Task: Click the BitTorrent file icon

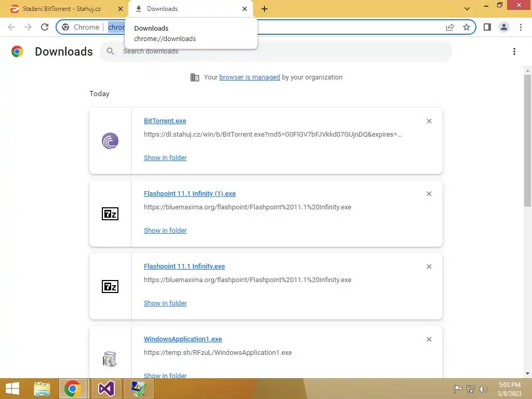Action: coord(110,141)
